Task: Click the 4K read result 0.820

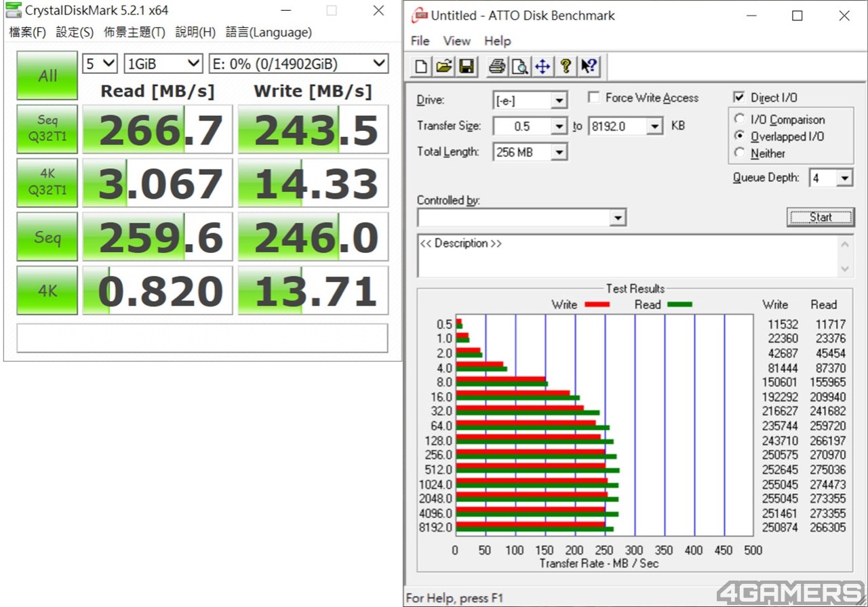Action: pyautogui.click(x=158, y=290)
